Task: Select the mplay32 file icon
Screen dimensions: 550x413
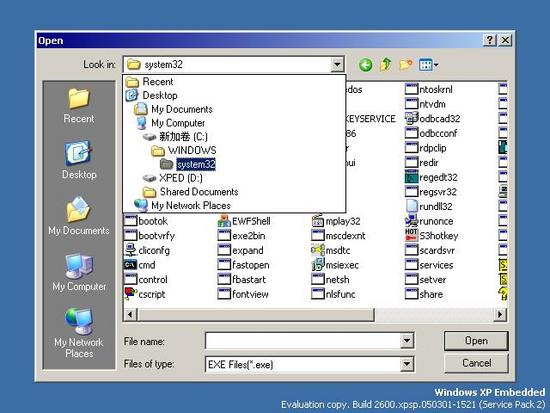Action: coord(318,221)
